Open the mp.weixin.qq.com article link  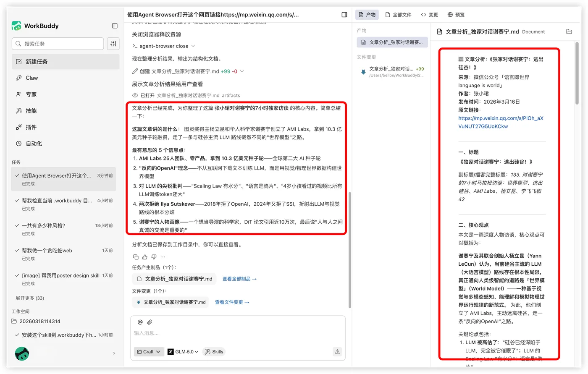pos(501,122)
